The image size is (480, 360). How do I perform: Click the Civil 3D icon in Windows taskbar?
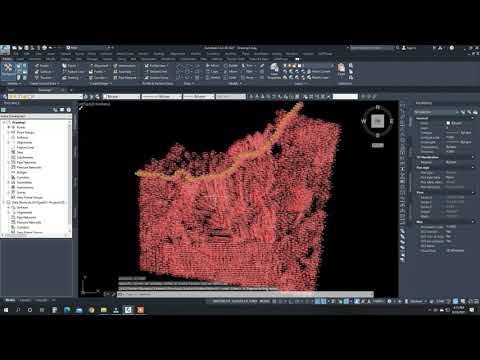(128, 310)
